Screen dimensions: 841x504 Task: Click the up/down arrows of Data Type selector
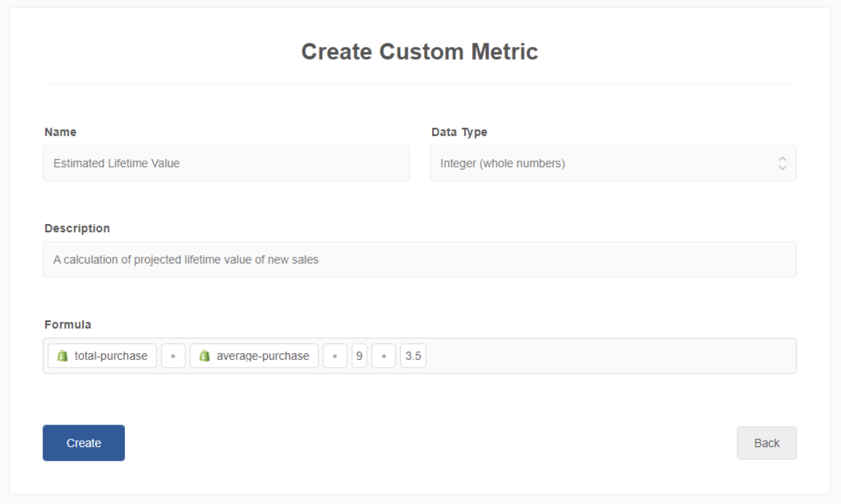[x=782, y=163]
